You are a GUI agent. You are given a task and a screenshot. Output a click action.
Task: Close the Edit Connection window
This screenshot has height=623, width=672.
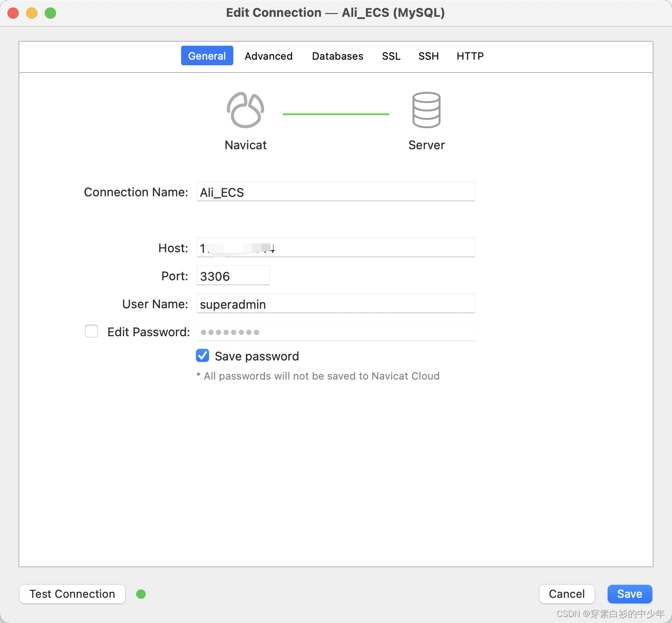point(13,13)
